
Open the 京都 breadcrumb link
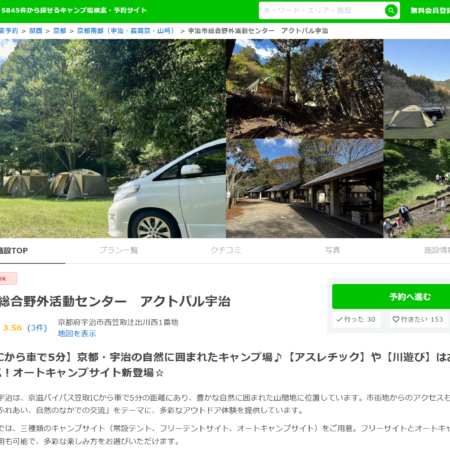click(60, 31)
